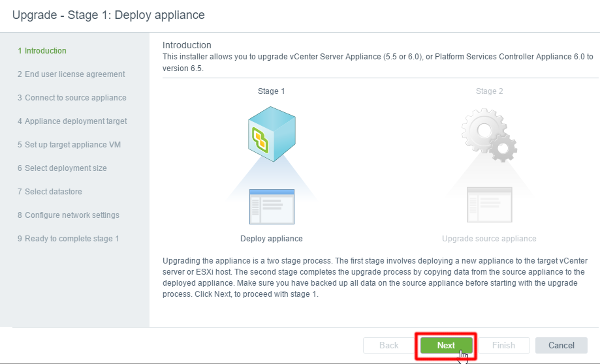Go to End user license agreement step
Image resolution: width=600 pixels, height=364 pixels.
click(71, 74)
